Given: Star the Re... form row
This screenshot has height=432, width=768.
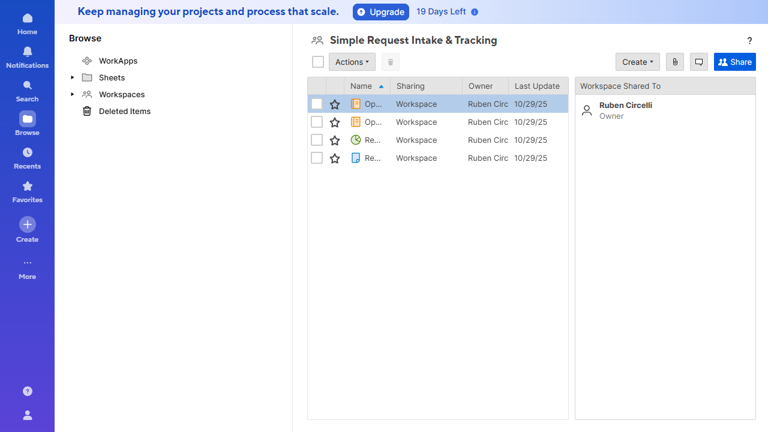Looking at the screenshot, I should point(335,158).
